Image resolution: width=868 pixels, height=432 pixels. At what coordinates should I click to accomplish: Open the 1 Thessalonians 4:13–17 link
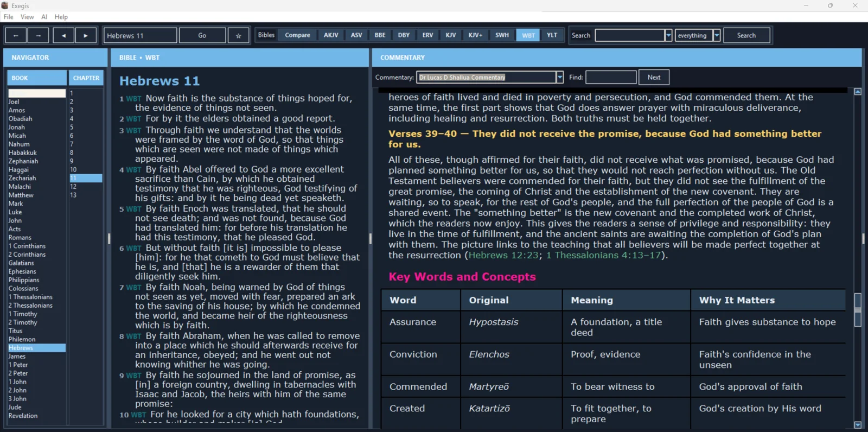[x=604, y=255]
